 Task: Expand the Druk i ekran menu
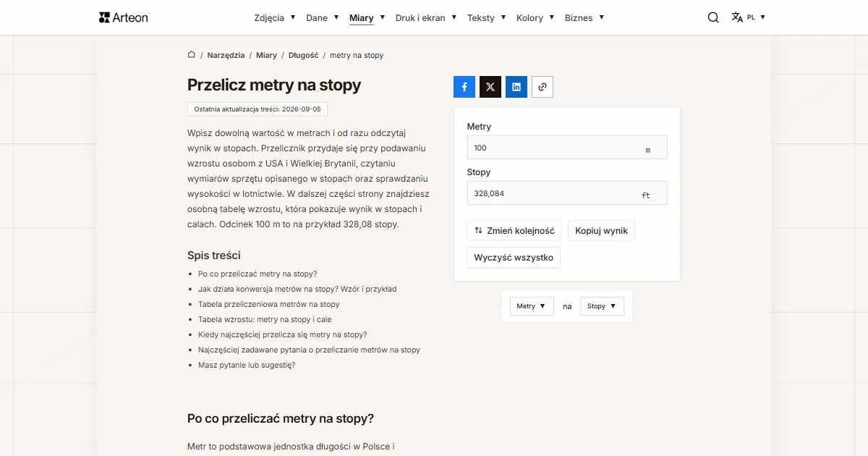click(x=426, y=17)
